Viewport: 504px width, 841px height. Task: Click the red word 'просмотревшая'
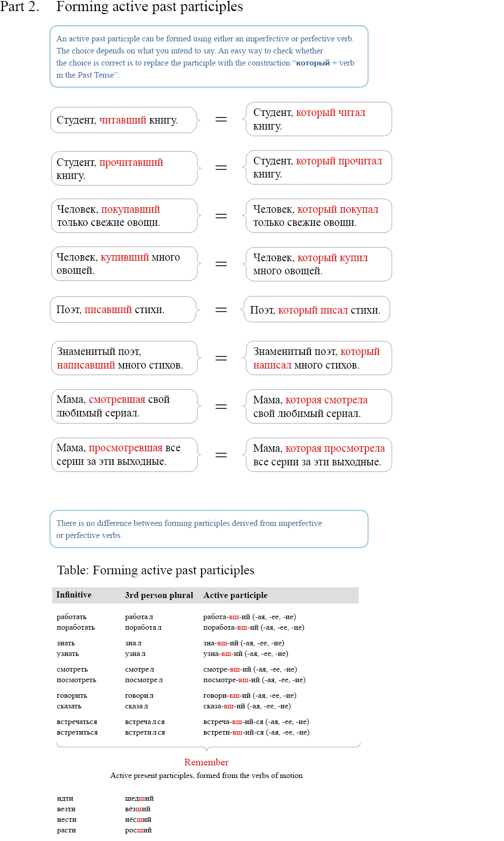pos(125,448)
